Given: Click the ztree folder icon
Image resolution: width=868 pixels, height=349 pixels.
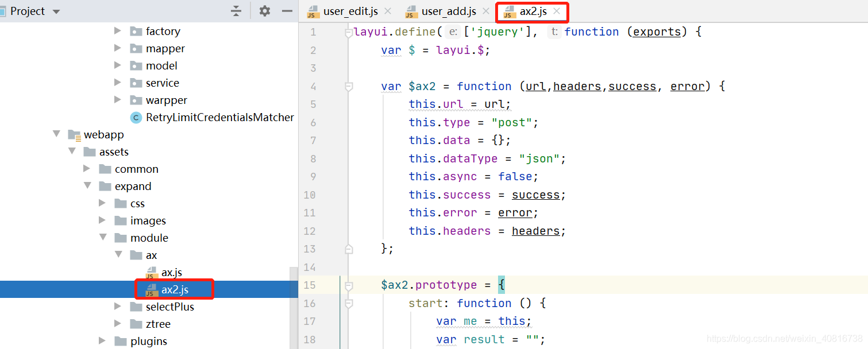Looking at the screenshot, I should click(136, 324).
